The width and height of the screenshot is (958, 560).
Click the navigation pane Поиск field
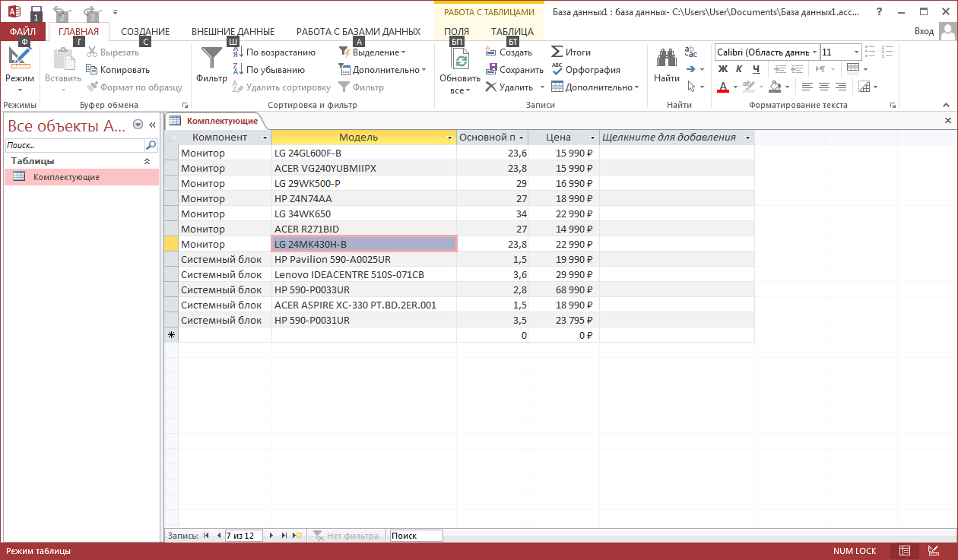tap(75, 144)
